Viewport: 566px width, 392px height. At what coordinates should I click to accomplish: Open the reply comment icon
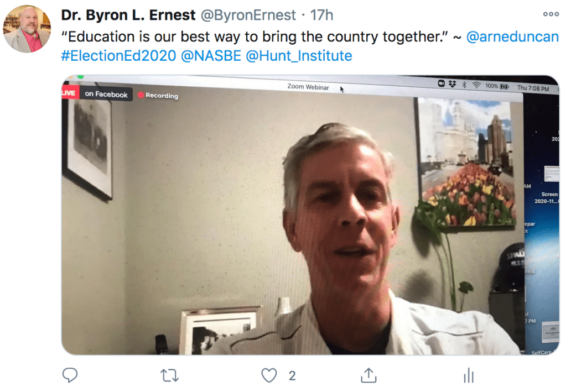click(x=70, y=375)
